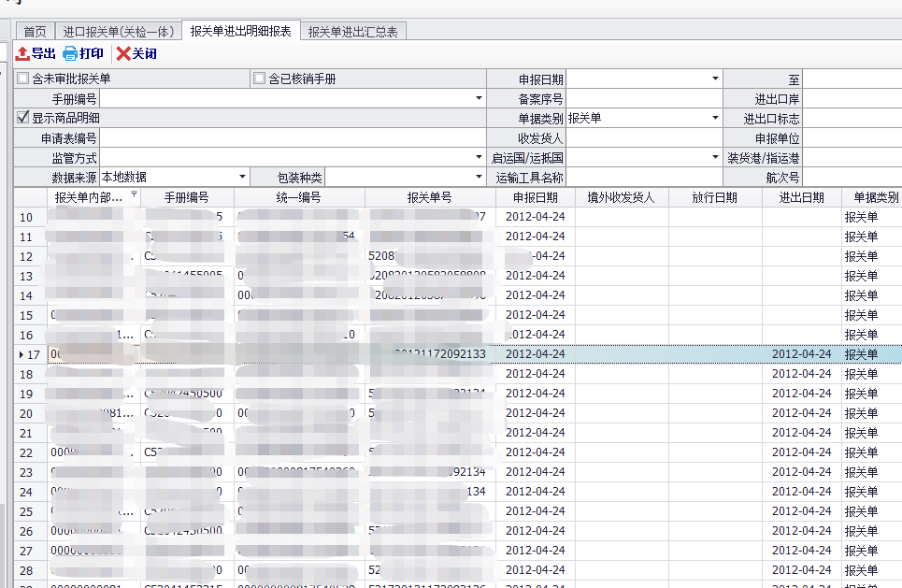Image resolution: width=902 pixels, height=588 pixels.
Task: Click the 进出日期 column header
Action: (801, 197)
